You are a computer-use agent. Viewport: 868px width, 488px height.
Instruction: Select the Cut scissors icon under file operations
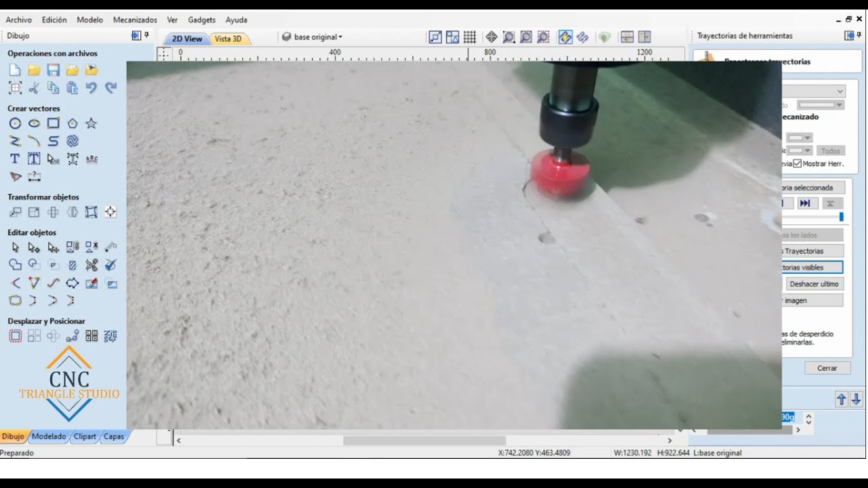(34, 87)
